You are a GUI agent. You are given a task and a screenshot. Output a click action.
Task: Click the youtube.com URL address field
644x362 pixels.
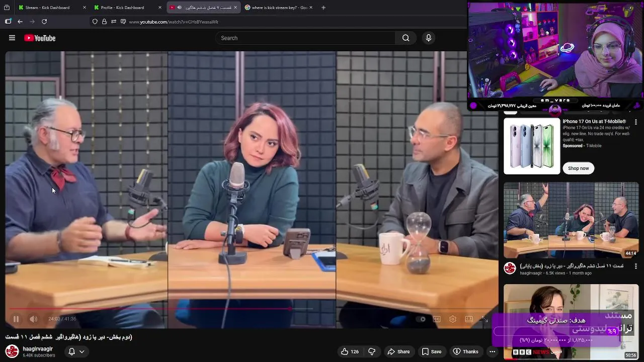pos(174,22)
